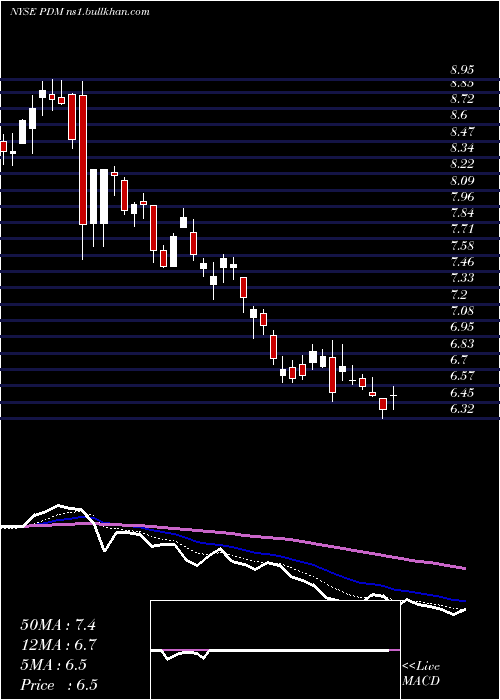Screen dimensions: 500x700
Task: Click the NYSE PDM ns1.bullkhan.com chart title
Action: [x=79, y=12]
